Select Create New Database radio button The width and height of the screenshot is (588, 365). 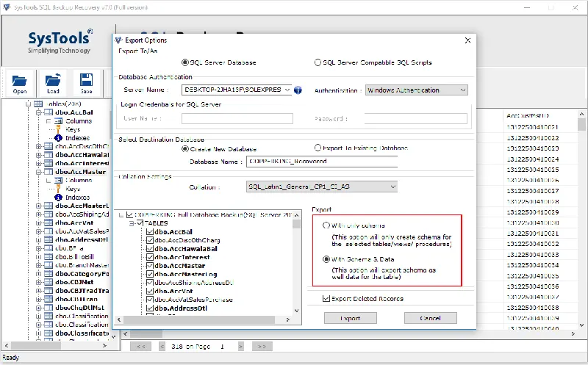185,149
